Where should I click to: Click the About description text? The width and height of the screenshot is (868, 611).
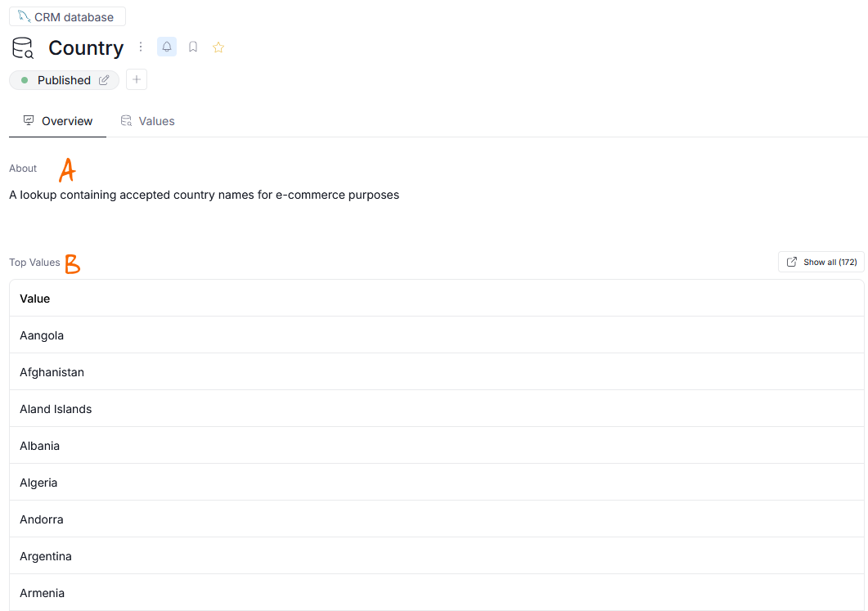coord(204,195)
